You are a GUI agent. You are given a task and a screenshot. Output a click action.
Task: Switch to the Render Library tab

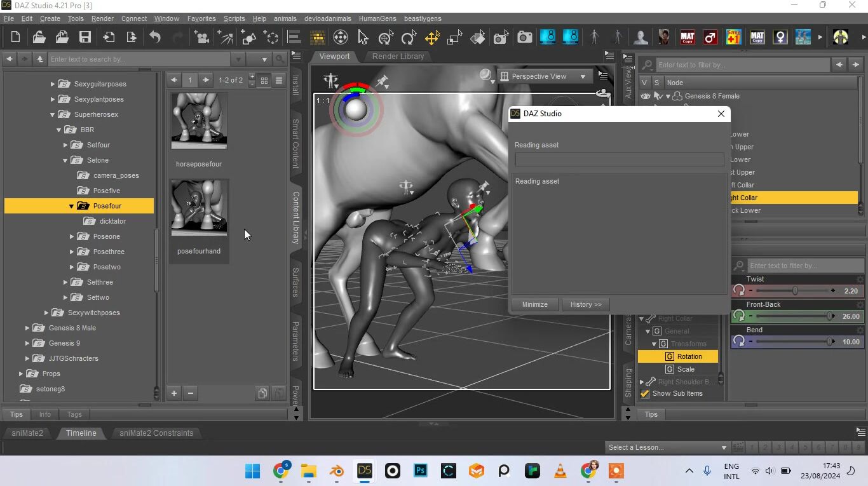pos(398,57)
